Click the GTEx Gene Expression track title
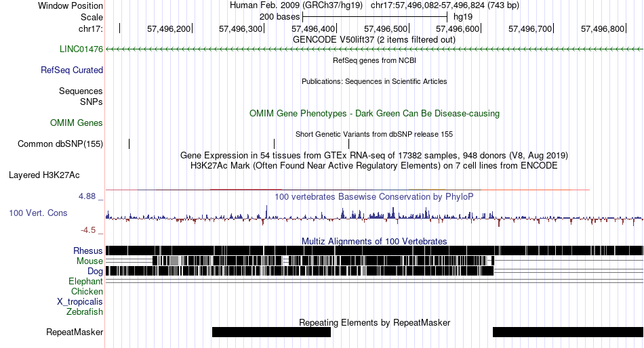 [x=374, y=156]
